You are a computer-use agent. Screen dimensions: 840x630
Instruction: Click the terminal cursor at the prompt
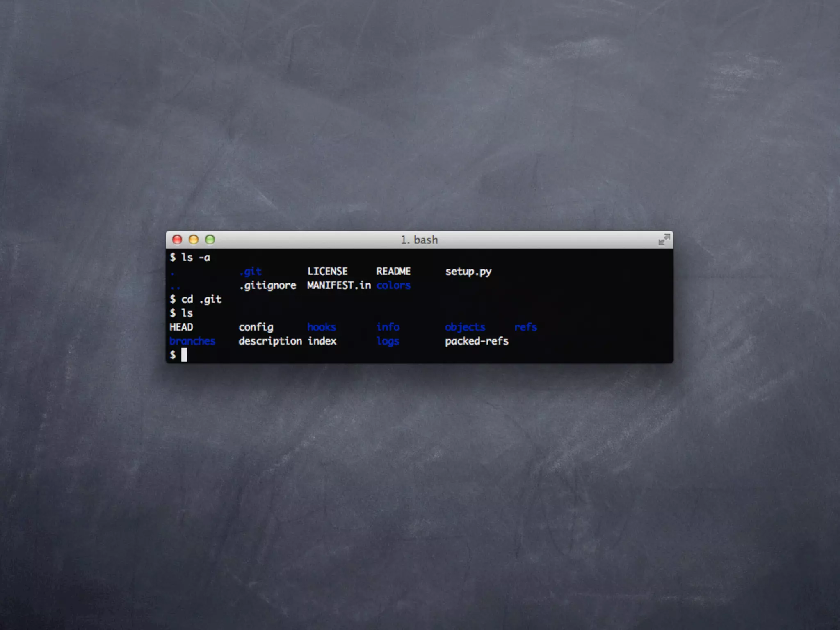(184, 355)
